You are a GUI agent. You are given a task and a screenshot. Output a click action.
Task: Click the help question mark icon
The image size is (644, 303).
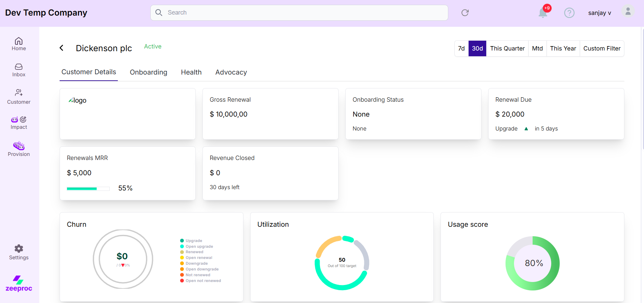[569, 13]
